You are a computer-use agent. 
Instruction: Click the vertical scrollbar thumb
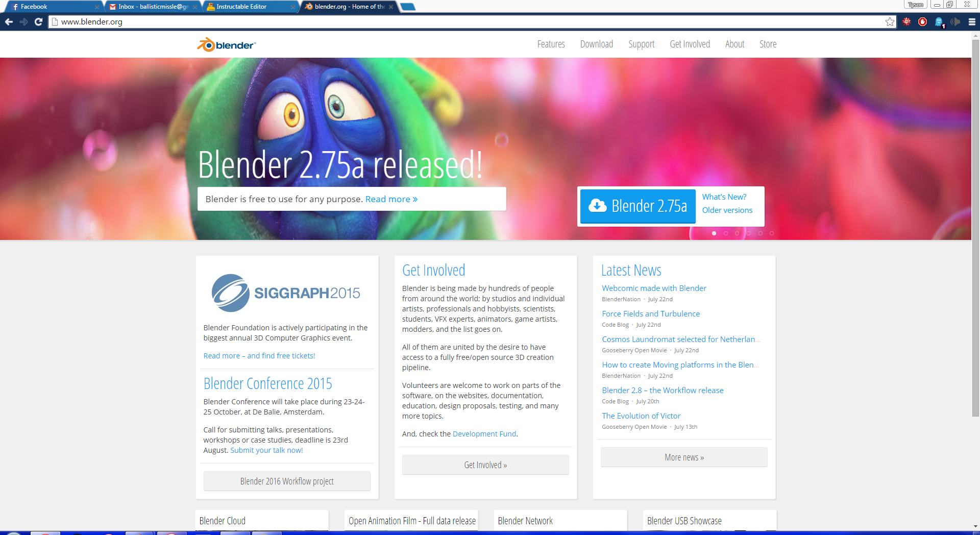[975, 228]
